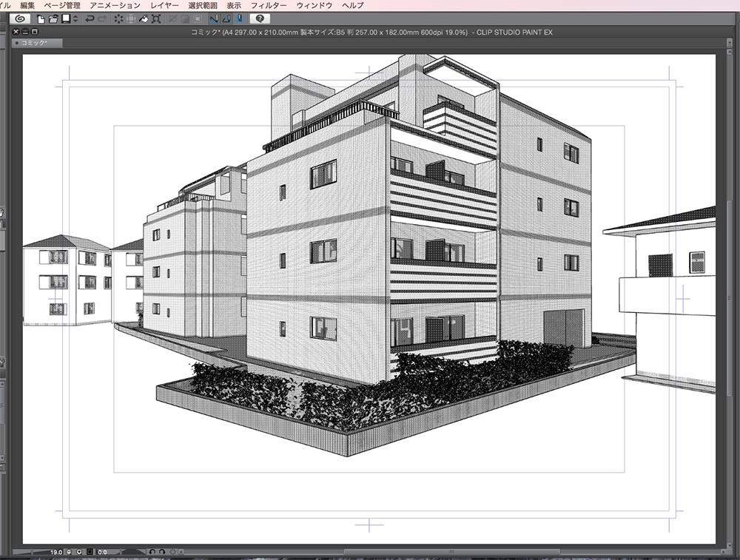Zoom out using the magnifier minus button
Viewport: 740px width, 560px height.
[x=69, y=553]
